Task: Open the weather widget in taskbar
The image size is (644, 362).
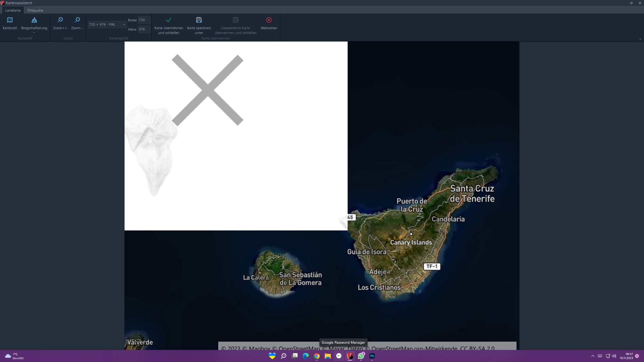Action: tap(14, 356)
